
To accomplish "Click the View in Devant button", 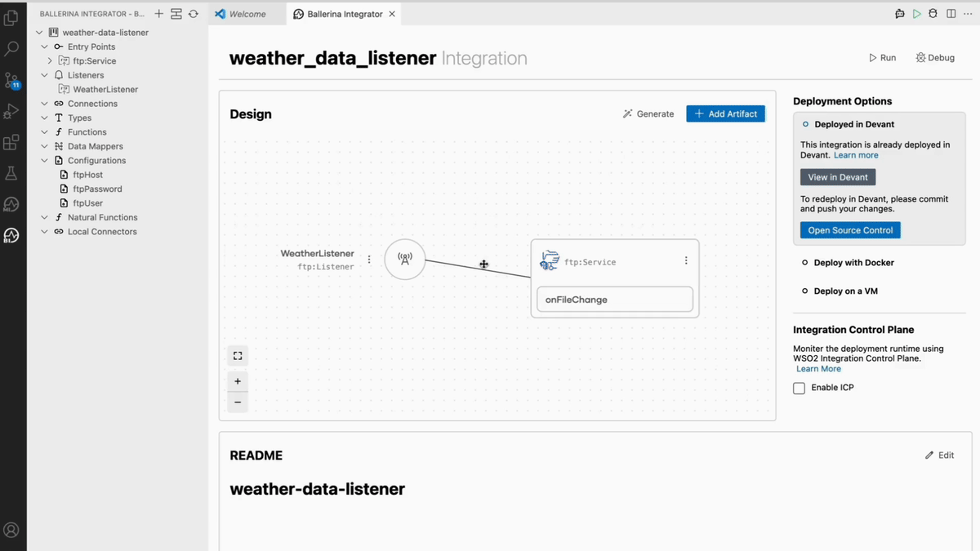I will click(x=838, y=177).
